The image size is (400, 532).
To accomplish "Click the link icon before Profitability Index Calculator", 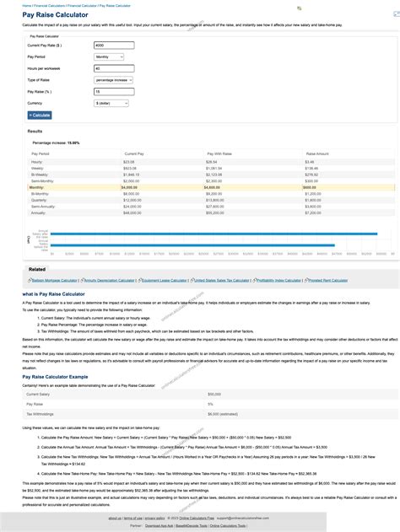I will point(255,280).
